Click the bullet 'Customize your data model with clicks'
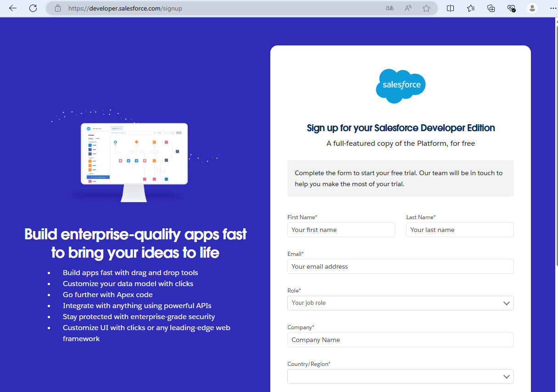This screenshot has height=392, width=558. click(128, 283)
